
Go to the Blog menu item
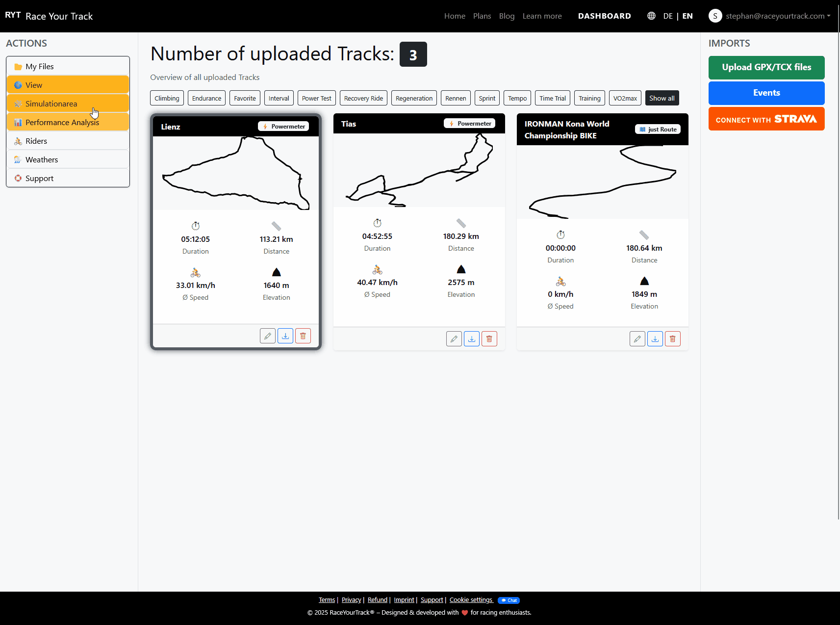tap(507, 16)
